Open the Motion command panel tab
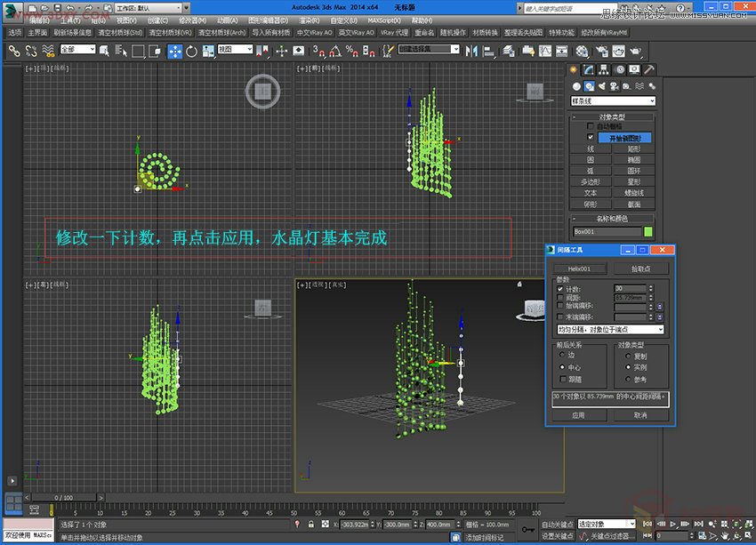Screen dimensions: 756x545 click(x=620, y=70)
